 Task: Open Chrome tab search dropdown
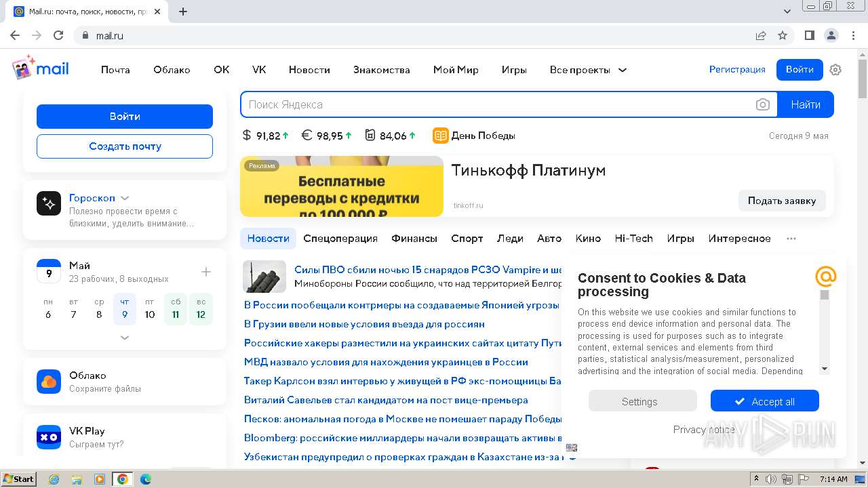point(787,12)
